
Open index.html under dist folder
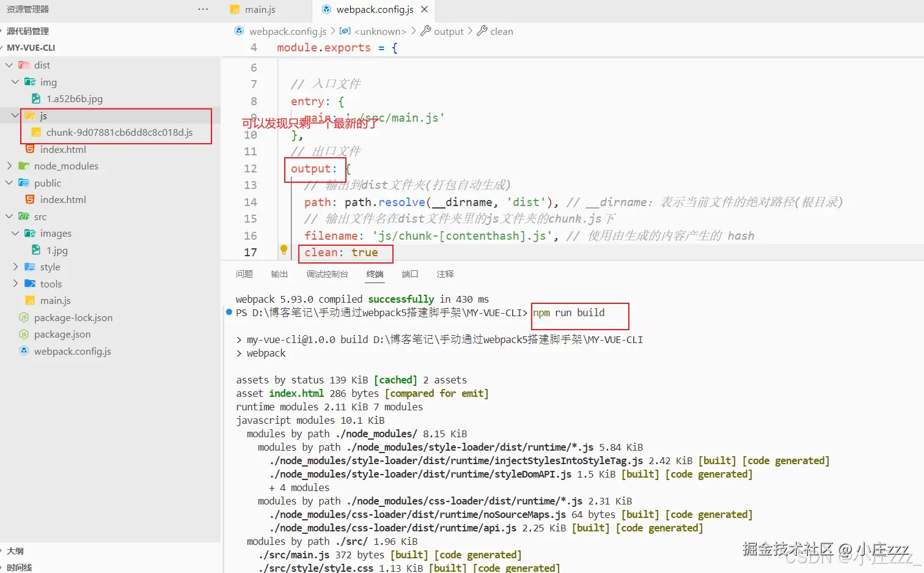coord(63,149)
